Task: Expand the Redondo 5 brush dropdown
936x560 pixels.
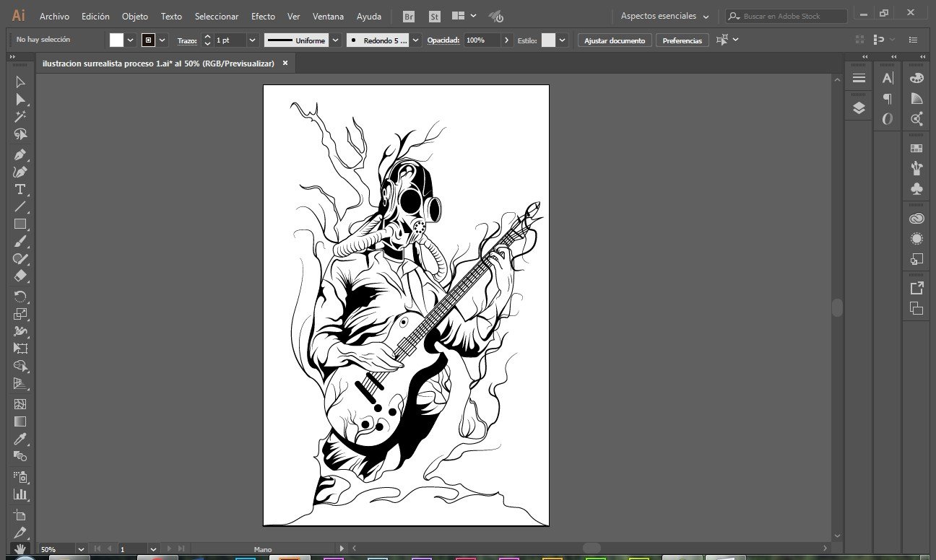Action: click(x=417, y=40)
